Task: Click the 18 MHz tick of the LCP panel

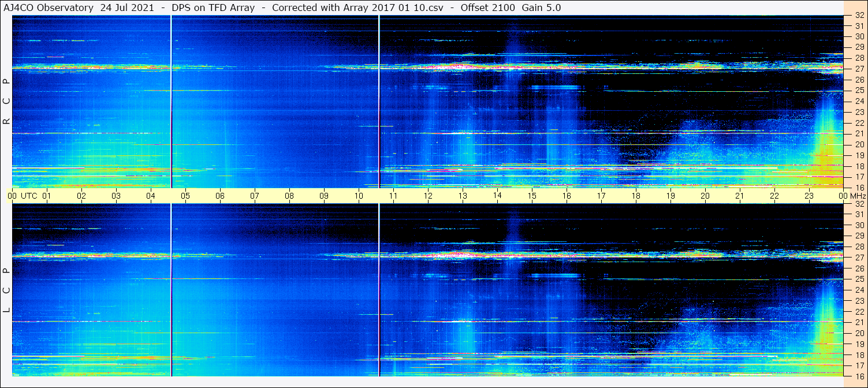Action: pos(859,355)
